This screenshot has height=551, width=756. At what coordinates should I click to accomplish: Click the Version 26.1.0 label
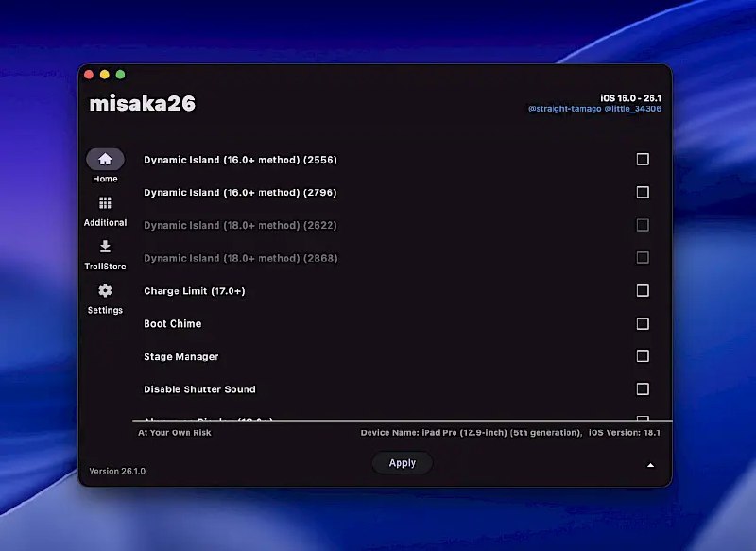click(115, 468)
